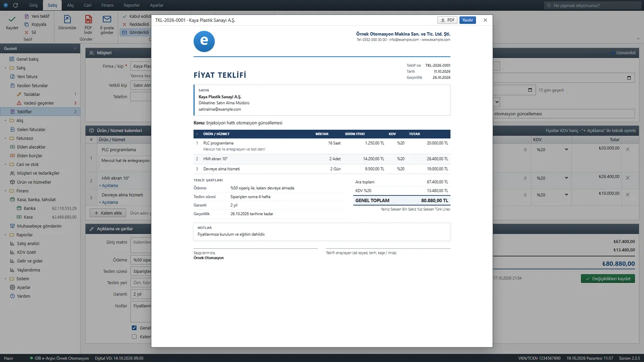Remove the ₺20.000,00 line with X icon
The image size is (644, 362).
627,149
